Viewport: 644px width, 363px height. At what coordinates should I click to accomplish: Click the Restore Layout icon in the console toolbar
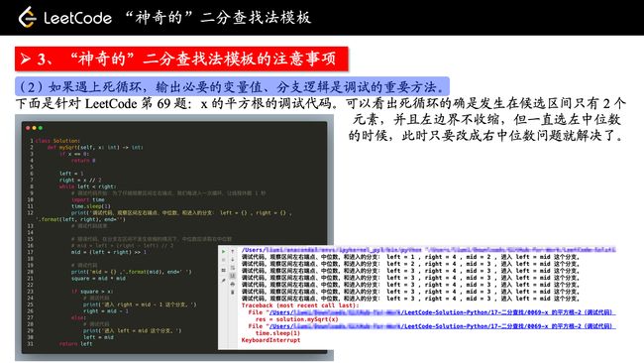tap(224, 270)
